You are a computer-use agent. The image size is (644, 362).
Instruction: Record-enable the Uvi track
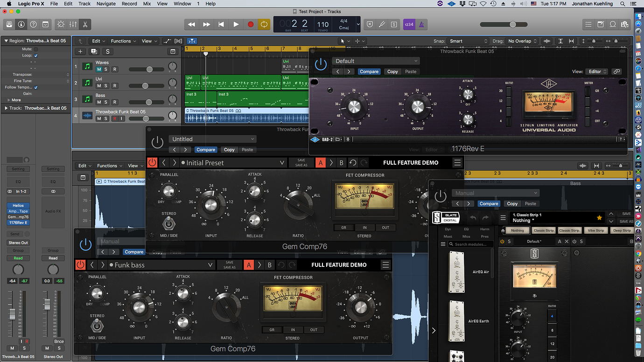click(115, 86)
